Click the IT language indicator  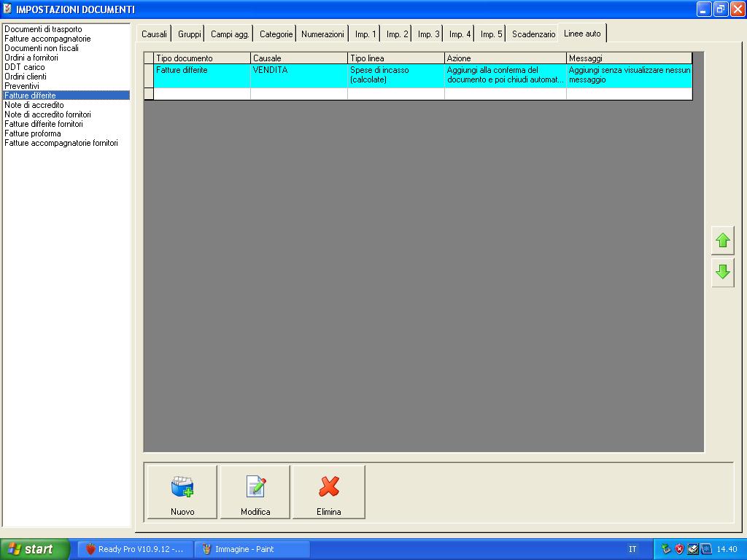click(x=632, y=549)
